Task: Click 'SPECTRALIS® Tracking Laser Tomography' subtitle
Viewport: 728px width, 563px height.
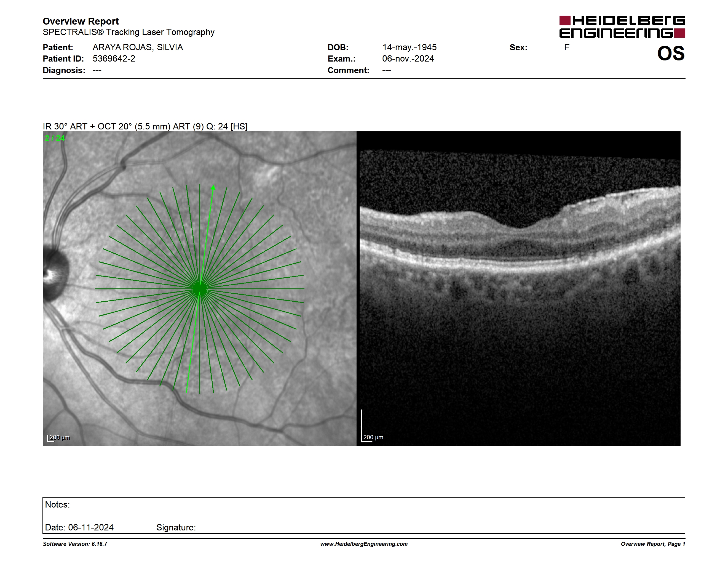Action: [x=128, y=32]
